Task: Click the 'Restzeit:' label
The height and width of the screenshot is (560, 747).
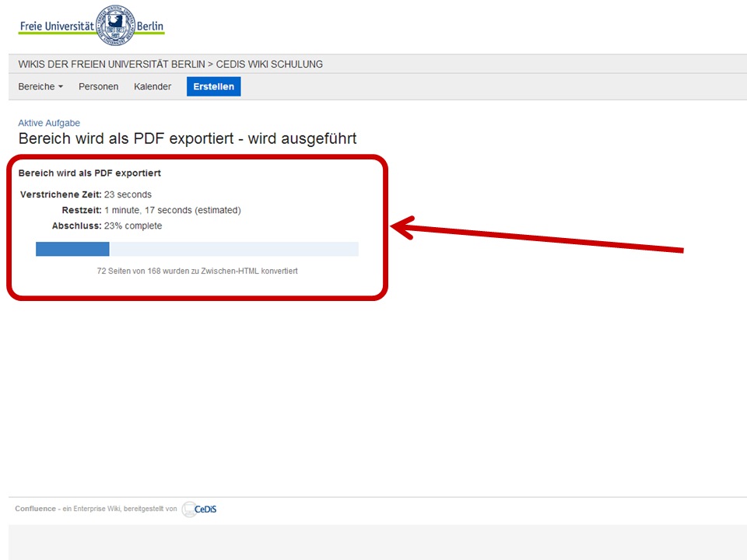Action: pyautogui.click(x=82, y=211)
